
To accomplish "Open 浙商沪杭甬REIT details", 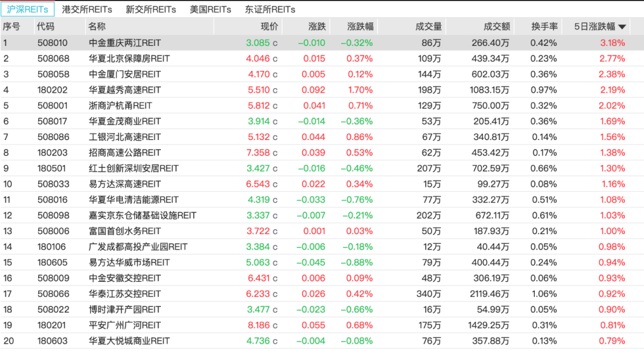I will pos(120,105).
